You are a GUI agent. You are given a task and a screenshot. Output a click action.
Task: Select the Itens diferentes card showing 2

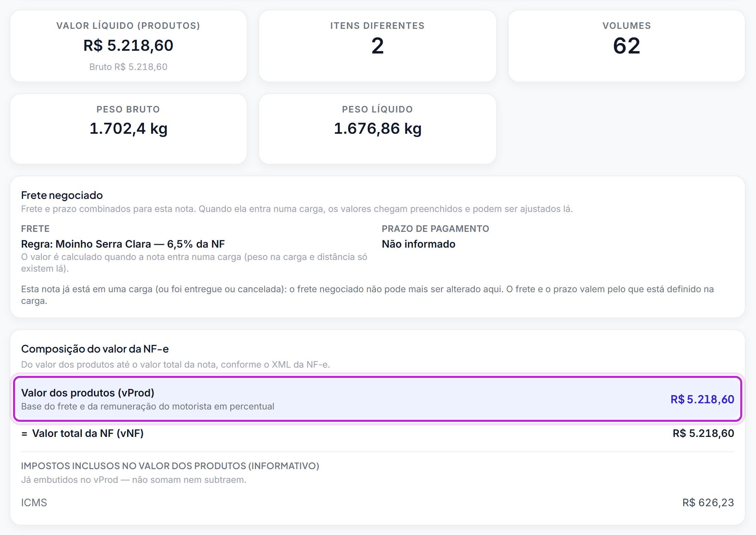(x=377, y=46)
